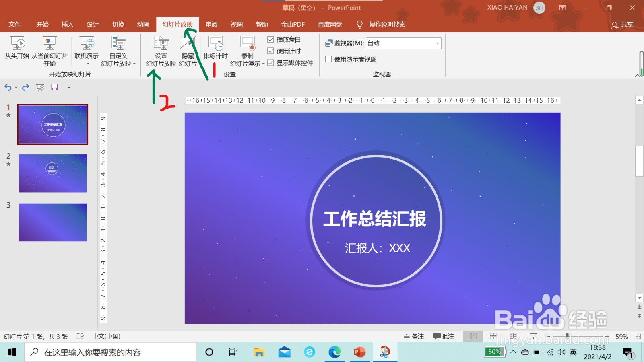Save the presentation via quick access toolbar

click(x=55, y=87)
